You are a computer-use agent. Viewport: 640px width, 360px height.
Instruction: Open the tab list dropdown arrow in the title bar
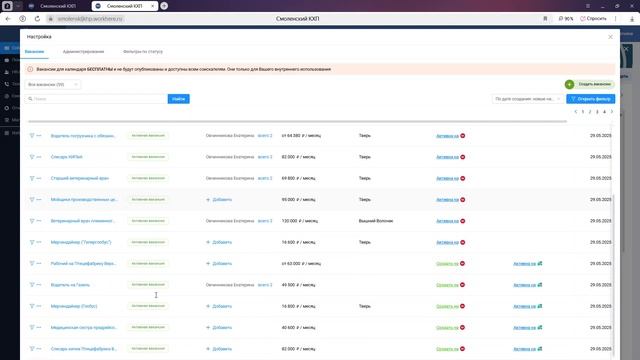pyautogui.click(x=18, y=6)
